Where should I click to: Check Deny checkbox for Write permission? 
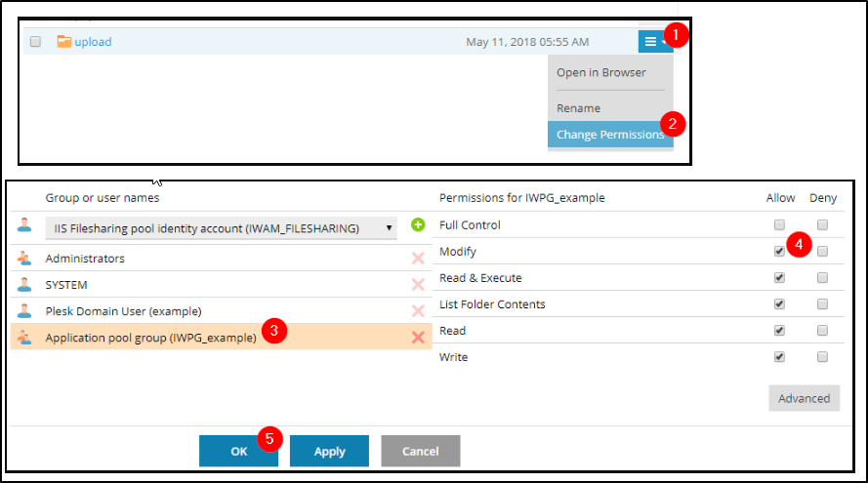(823, 357)
